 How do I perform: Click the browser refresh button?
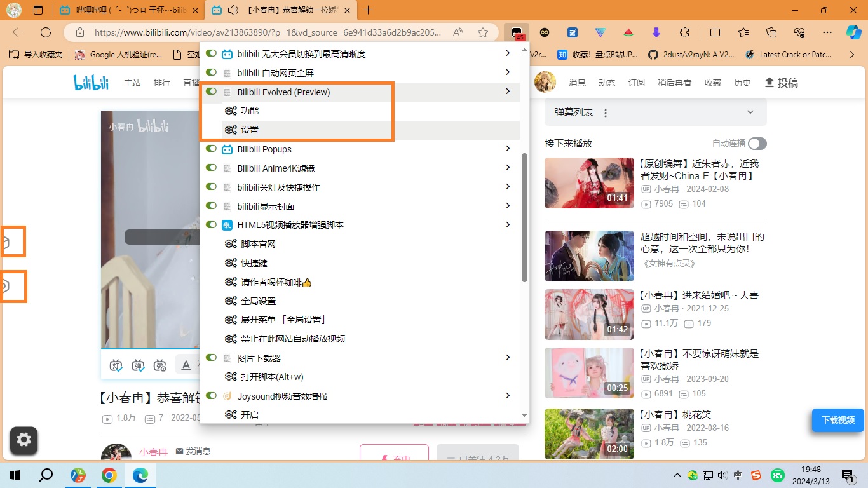pyautogui.click(x=46, y=32)
